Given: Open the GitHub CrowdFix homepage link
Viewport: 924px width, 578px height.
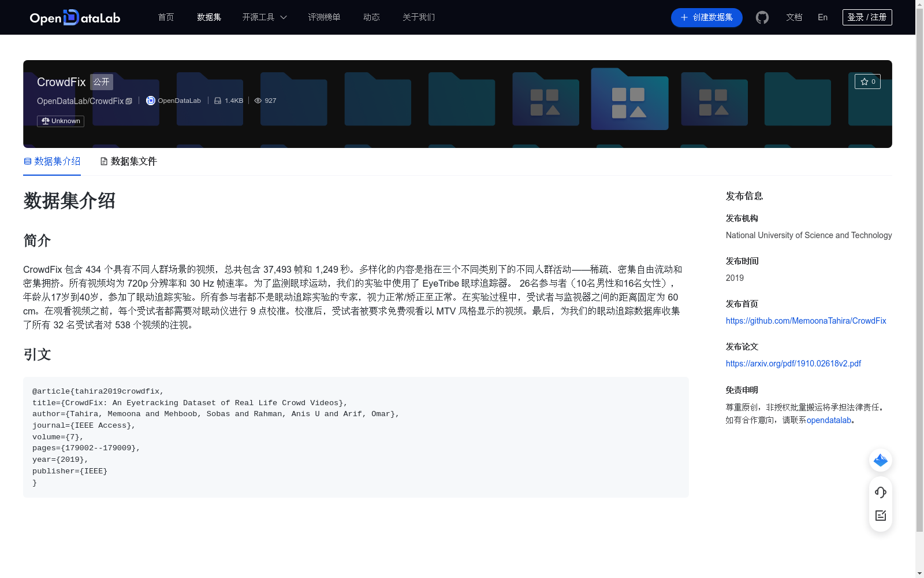Looking at the screenshot, I should coord(806,321).
